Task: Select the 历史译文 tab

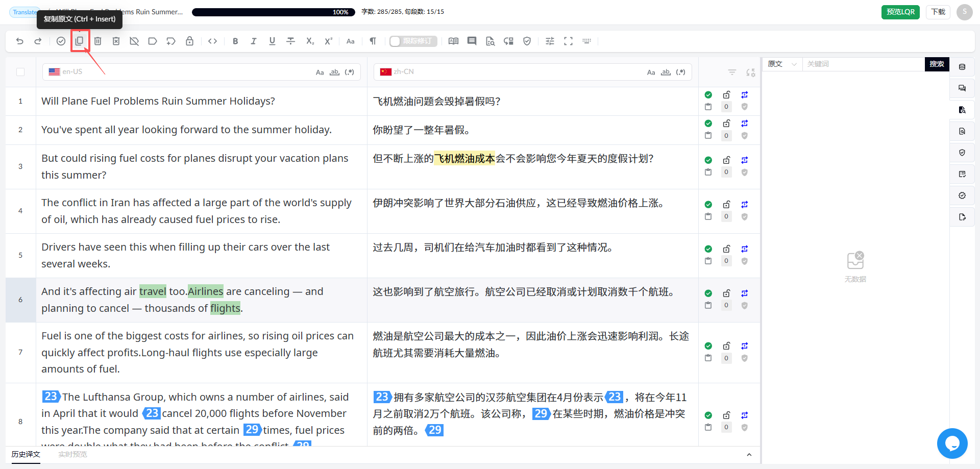Action: [x=26, y=454]
